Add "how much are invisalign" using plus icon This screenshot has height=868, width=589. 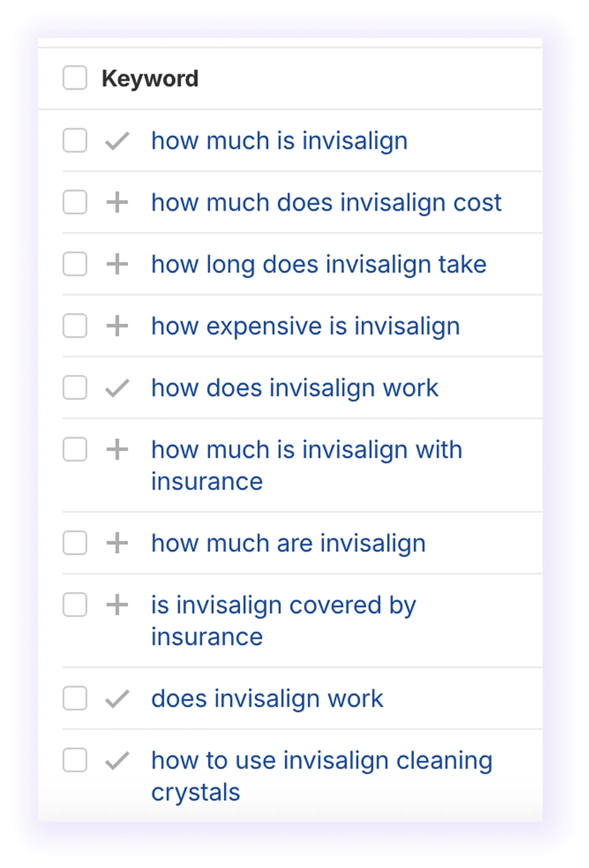click(118, 543)
